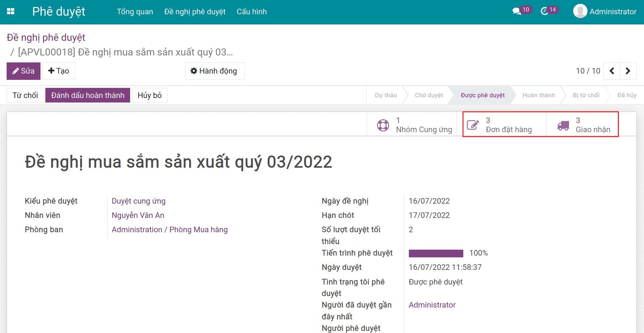The width and height of the screenshot is (644, 333).
Task: Click the Giao nhận truck icon
Action: pos(563,126)
